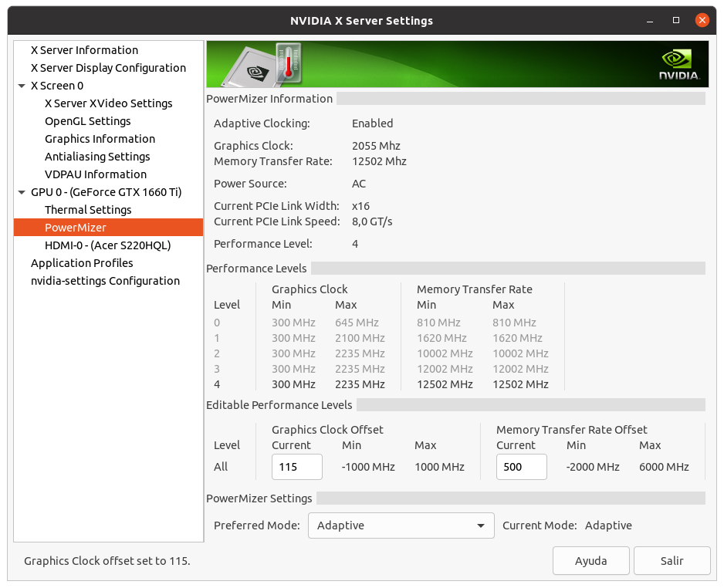Select X Server XVideo Settings

coord(108,103)
